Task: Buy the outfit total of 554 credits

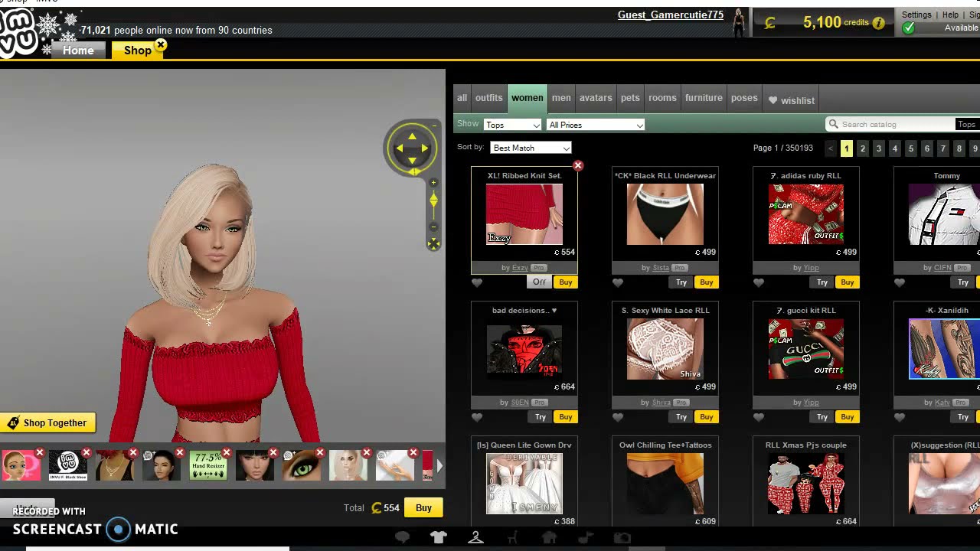Action: (x=423, y=508)
